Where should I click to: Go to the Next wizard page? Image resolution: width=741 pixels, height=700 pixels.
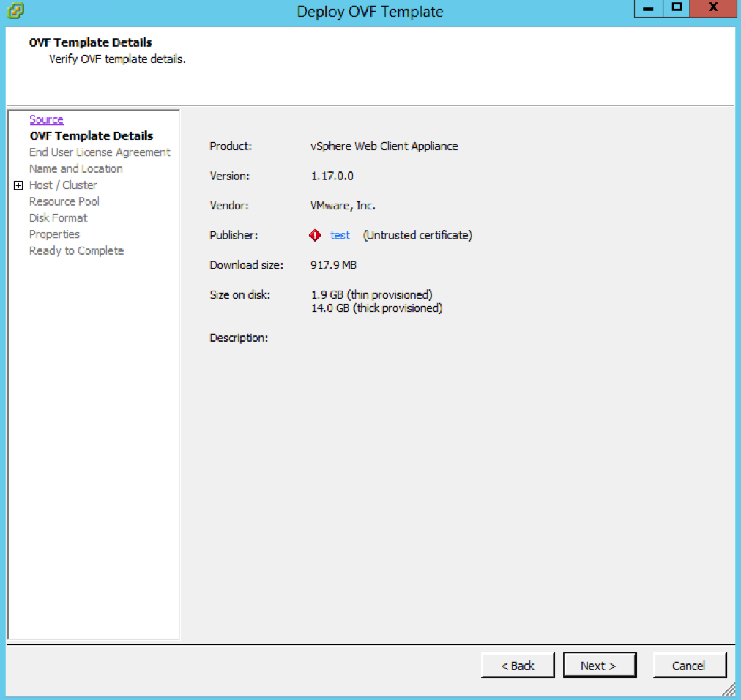[x=599, y=666]
